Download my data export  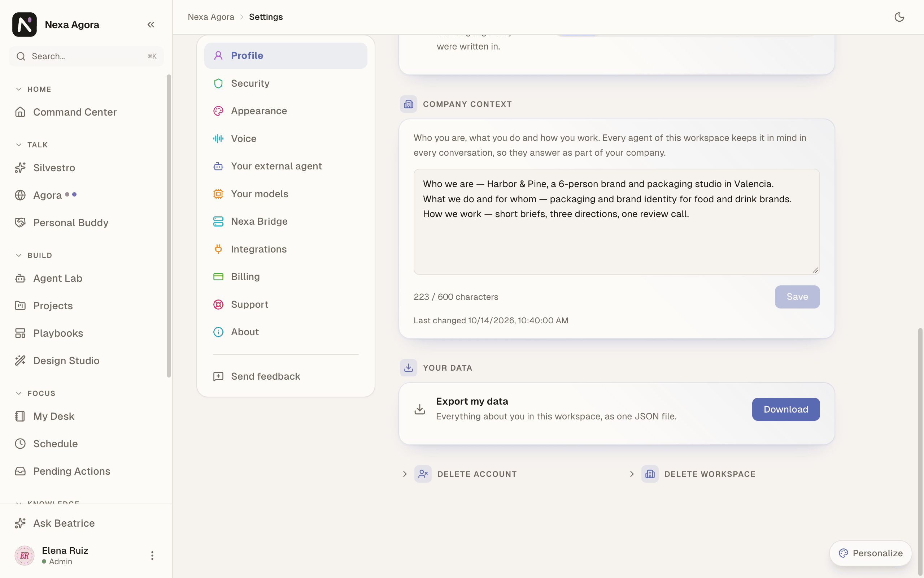coord(786,409)
